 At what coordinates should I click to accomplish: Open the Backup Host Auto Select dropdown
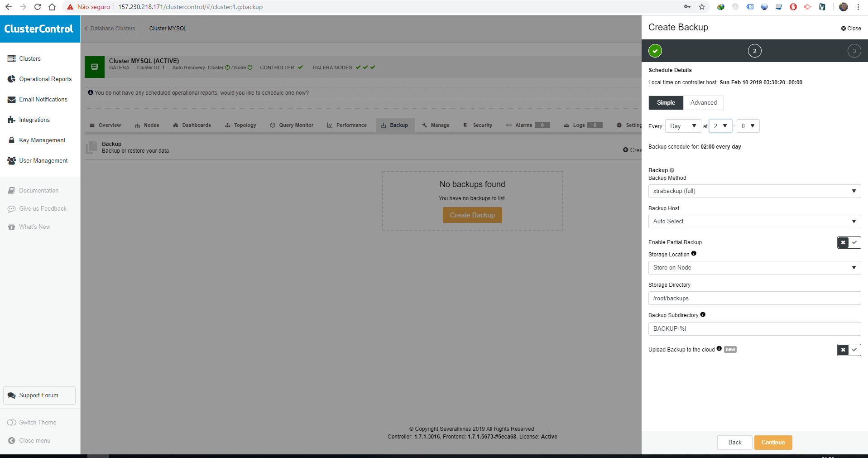point(754,222)
